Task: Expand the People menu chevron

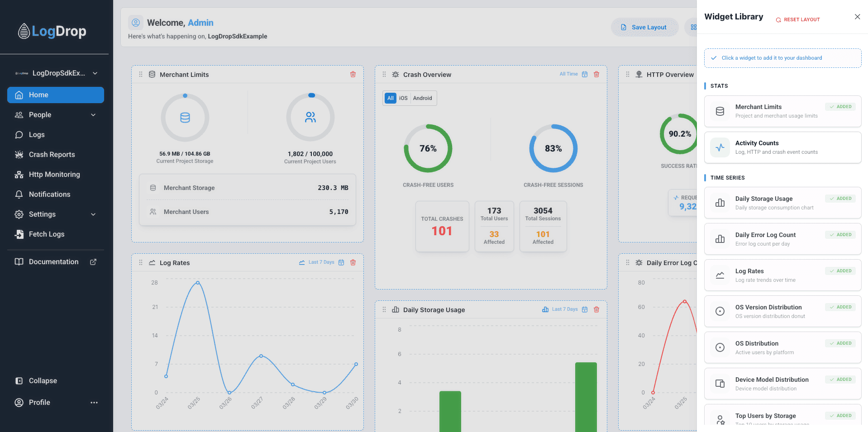Action: (93, 115)
